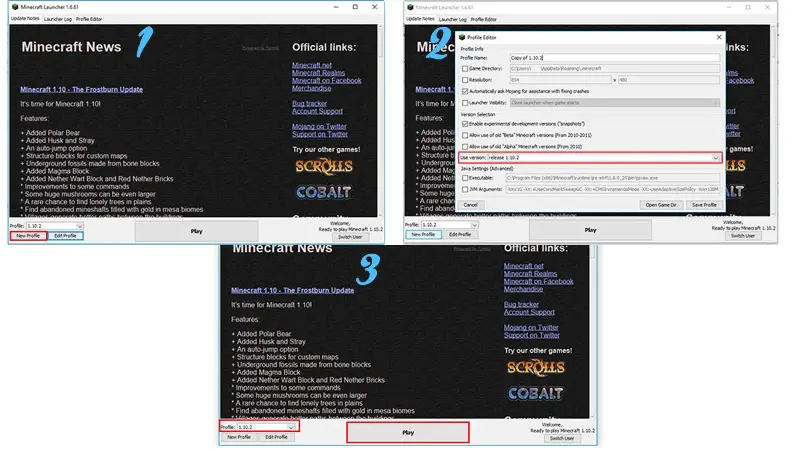This screenshot has height=450, width=800.
Task: Open Cobalt game logo in top-left launcher
Action: coord(324,192)
